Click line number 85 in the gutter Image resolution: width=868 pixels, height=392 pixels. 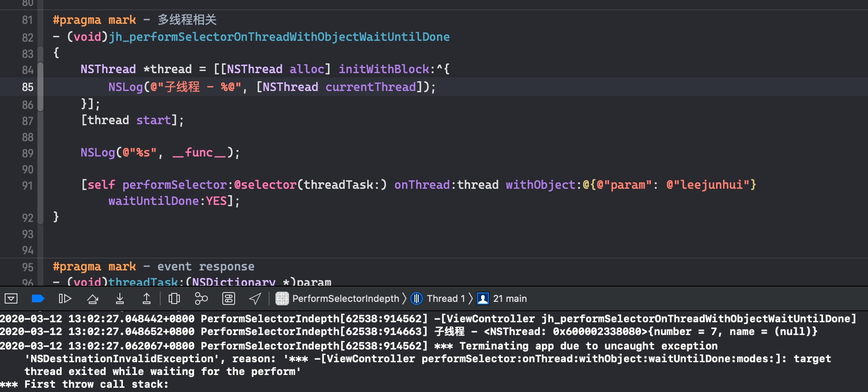pyautogui.click(x=28, y=87)
